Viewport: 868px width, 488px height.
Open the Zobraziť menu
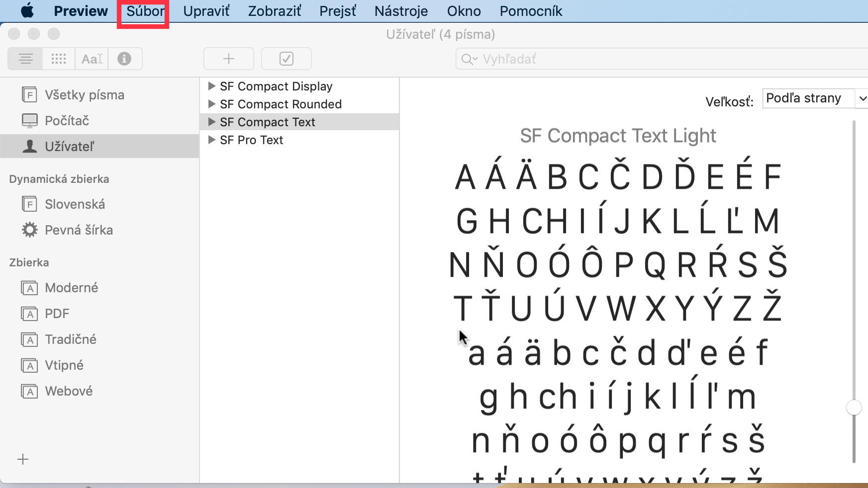(274, 11)
